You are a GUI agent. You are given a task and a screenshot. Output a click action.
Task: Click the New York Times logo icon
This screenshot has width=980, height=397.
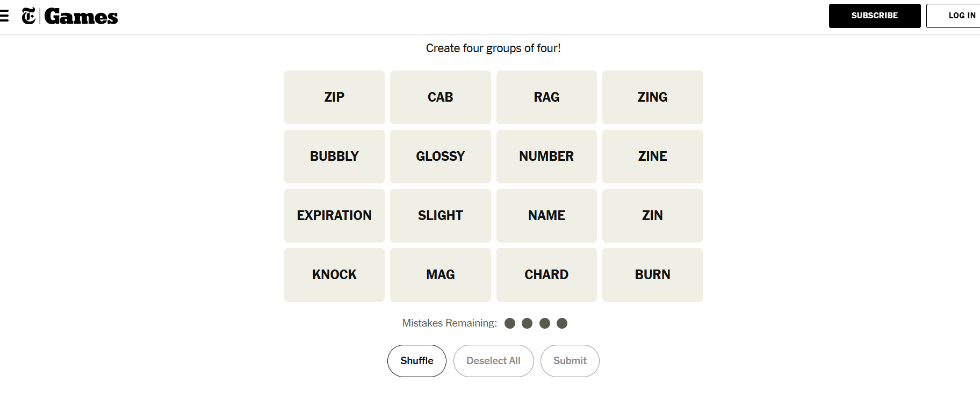[28, 16]
